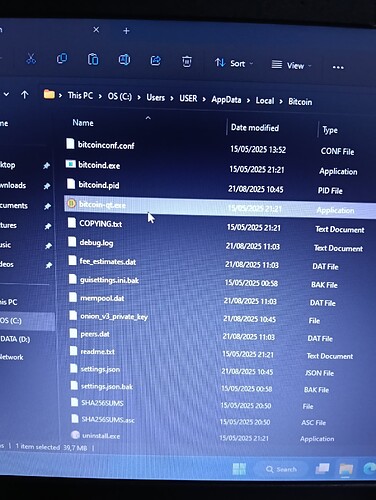Sort by Name column header
376x500 pixels.
tap(83, 123)
